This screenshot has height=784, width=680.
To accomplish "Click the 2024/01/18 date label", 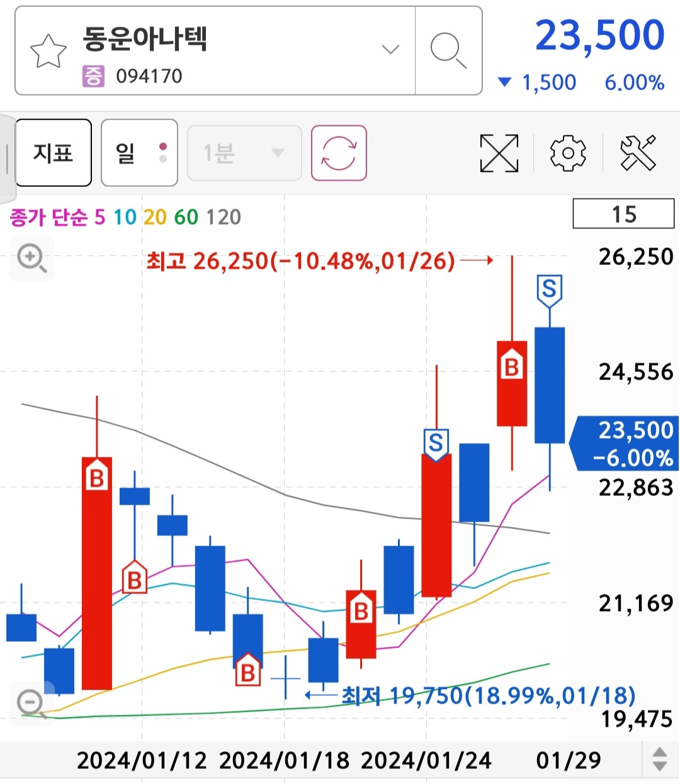I will [x=284, y=760].
